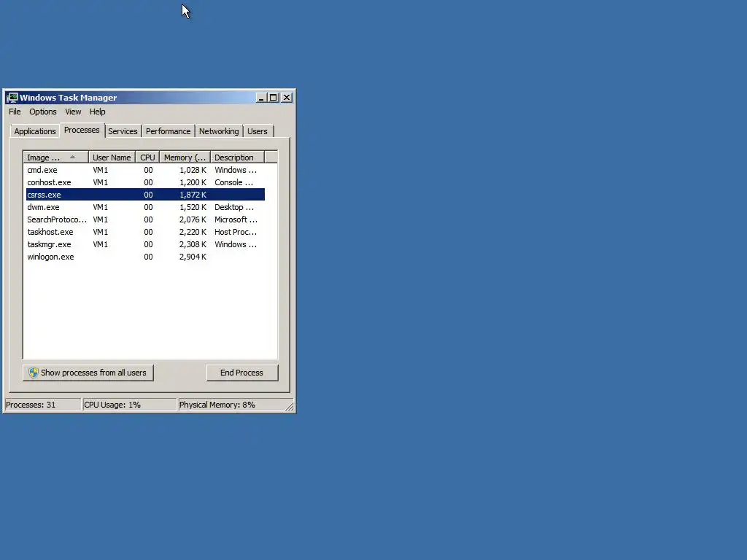Viewport: 747px width, 560px height.
Task: Click the 2,220 K memory value
Action: click(193, 232)
